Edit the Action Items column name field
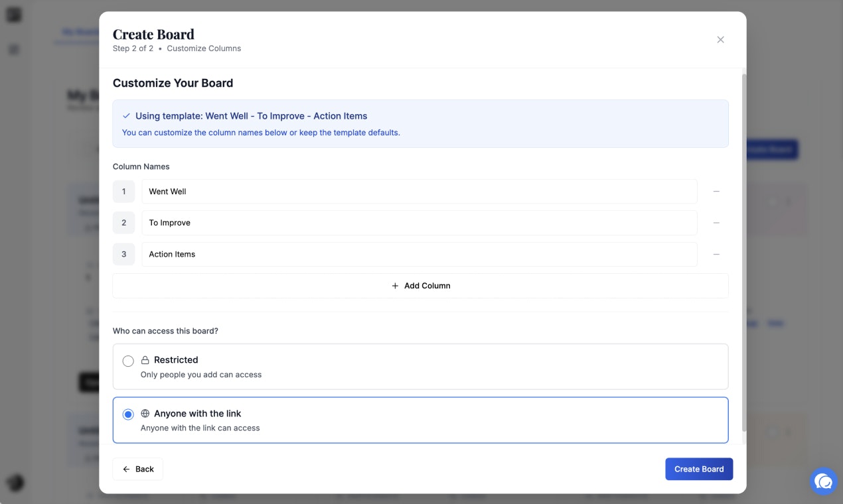The width and height of the screenshot is (843, 504). 420,254
